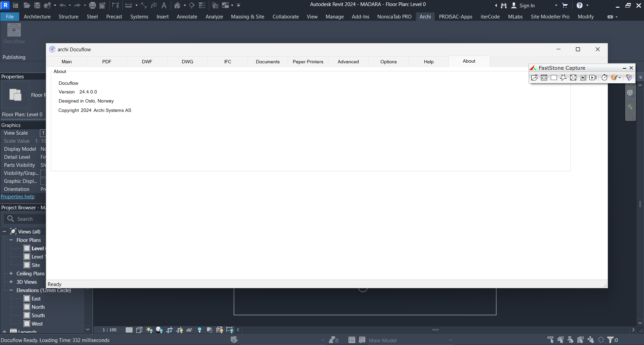This screenshot has width=644, height=345.
Task: Collapse the Elevations tree node
Action: 11,290
